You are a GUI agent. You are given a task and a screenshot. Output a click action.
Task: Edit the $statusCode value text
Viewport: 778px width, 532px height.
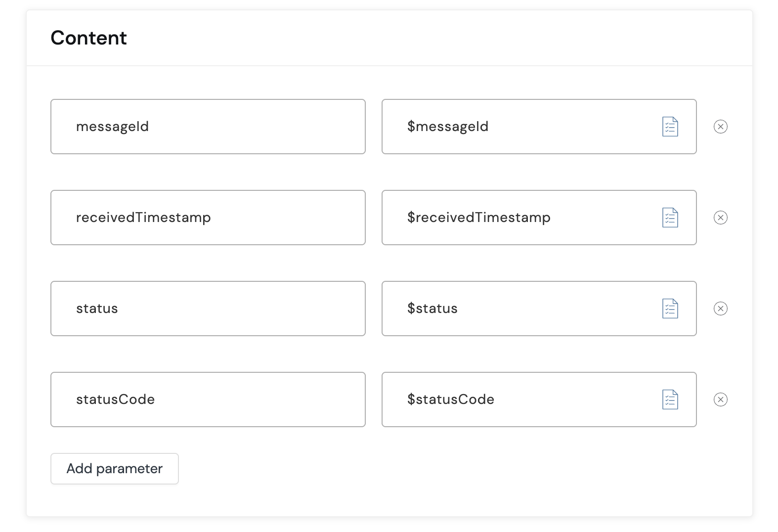451,399
